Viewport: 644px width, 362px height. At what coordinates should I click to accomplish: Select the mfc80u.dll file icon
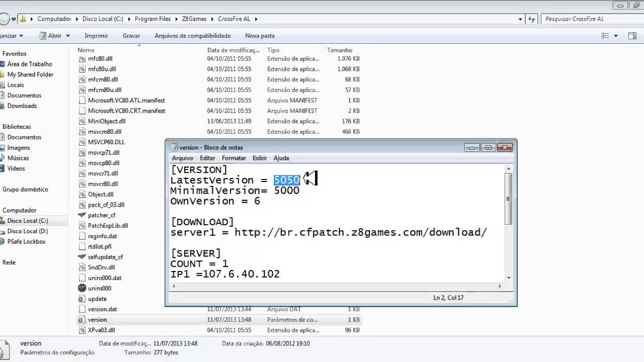[83, 69]
